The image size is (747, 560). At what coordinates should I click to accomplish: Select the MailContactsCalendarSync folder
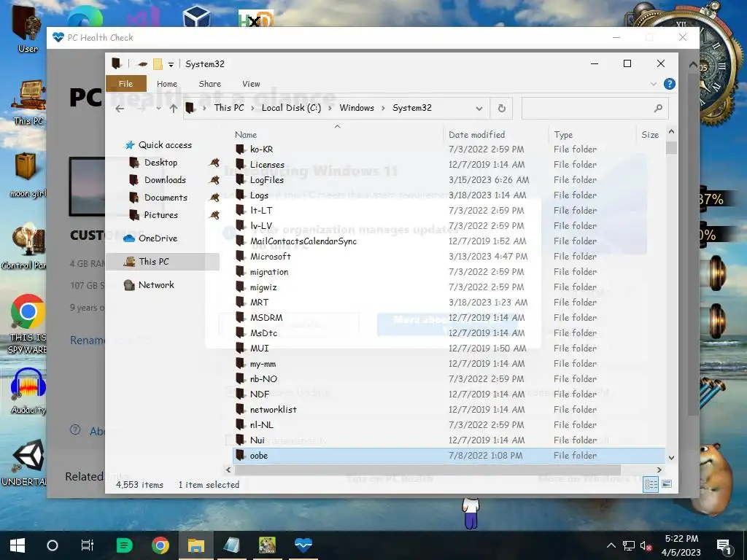303,241
